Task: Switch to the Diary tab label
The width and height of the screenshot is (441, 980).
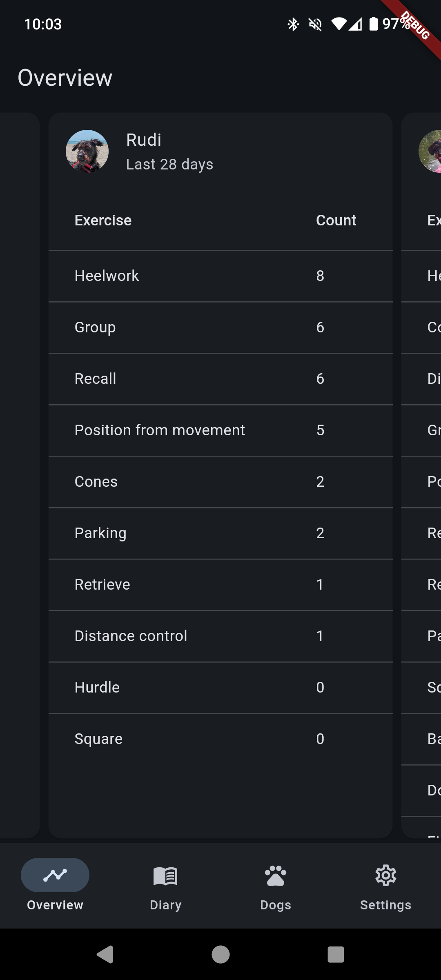Action: coord(165,905)
